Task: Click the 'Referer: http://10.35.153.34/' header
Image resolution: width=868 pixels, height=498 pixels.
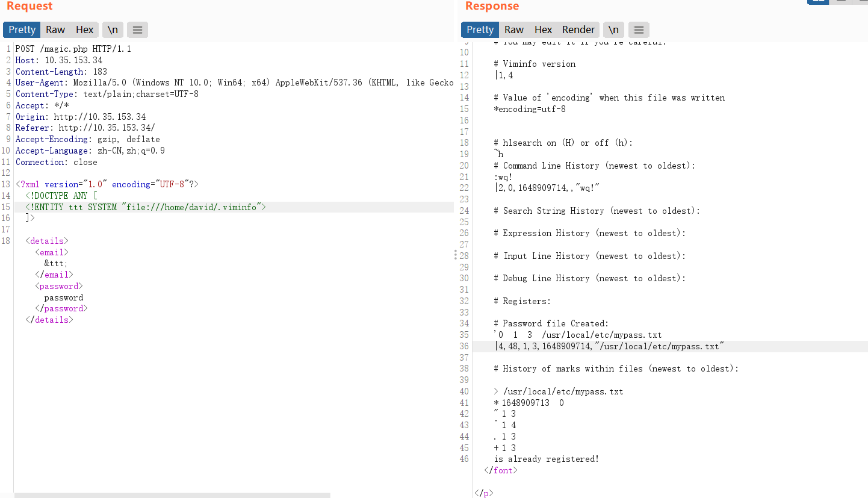Action: coord(85,128)
